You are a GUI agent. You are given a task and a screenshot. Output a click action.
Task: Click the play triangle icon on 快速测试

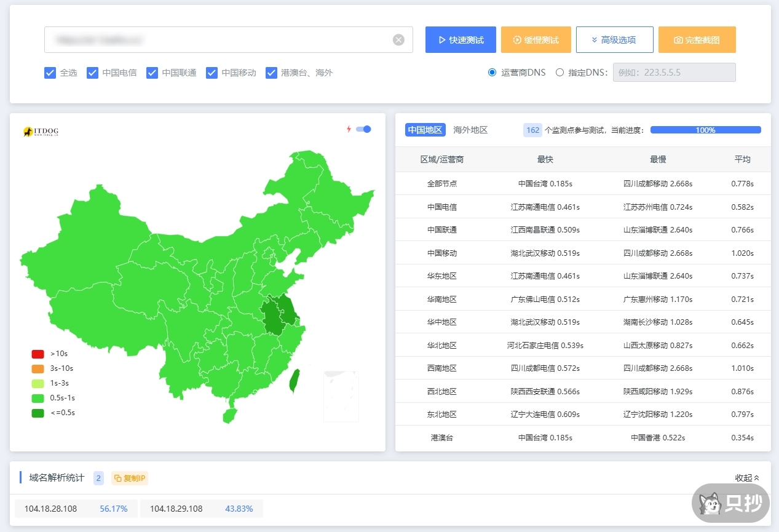[441, 39]
